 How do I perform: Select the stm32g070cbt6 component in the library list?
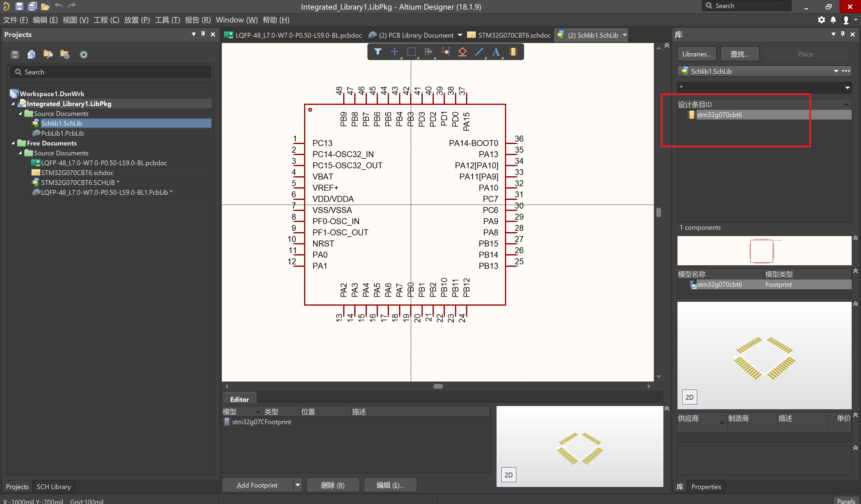pyautogui.click(x=719, y=115)
